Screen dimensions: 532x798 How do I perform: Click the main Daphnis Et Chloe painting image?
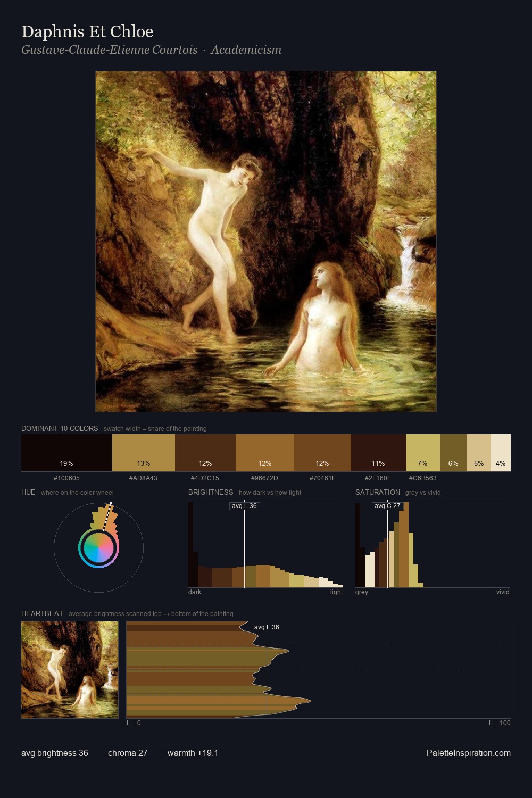pyautogui.click(x=266, y=242)
